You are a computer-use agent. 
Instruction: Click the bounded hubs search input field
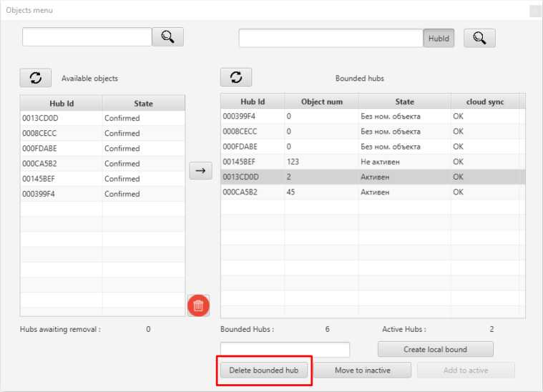[x=331, y=38]
